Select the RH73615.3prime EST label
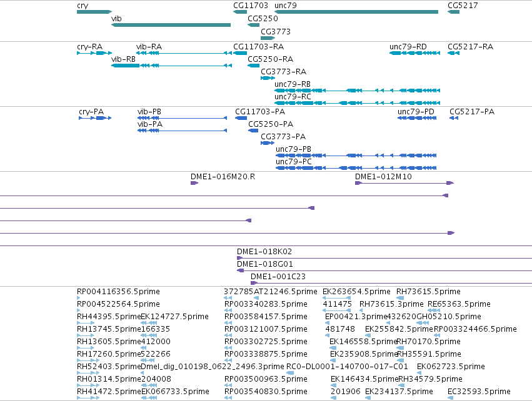This screenshot has height=401, width=532. 391,304
